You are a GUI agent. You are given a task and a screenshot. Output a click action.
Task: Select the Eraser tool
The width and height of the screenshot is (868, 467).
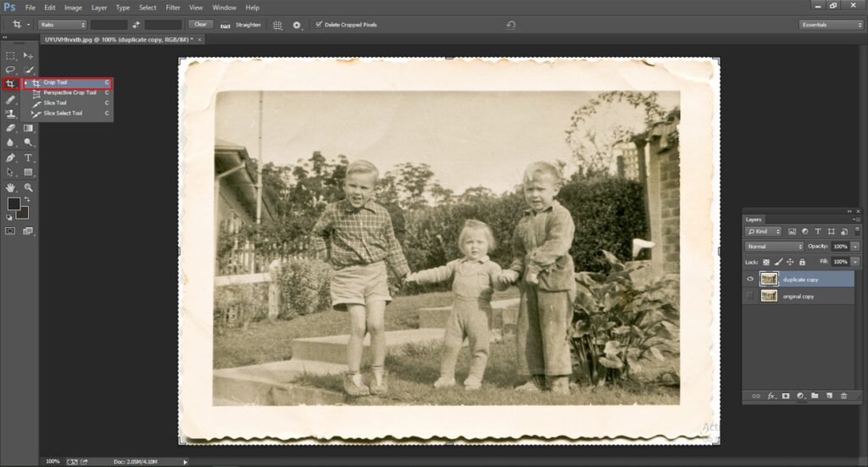[x=10, y=128]
